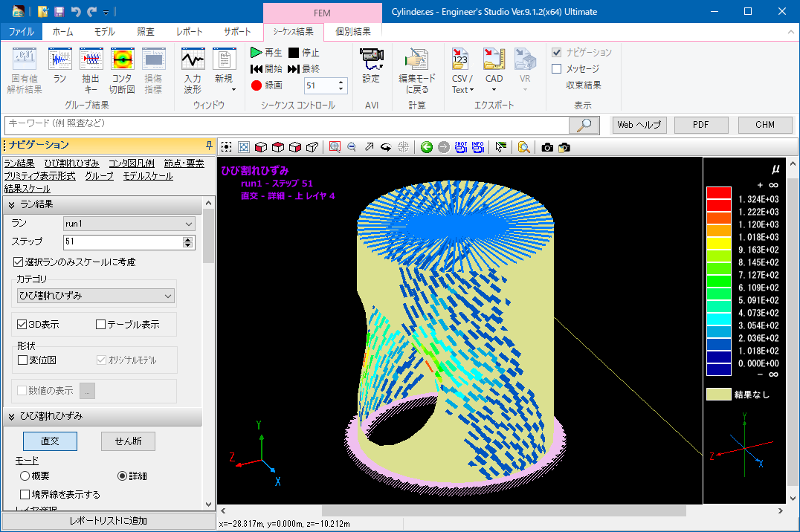800x532 pixels.
Task: Open the ファイル menu tab
Action: 21,32
